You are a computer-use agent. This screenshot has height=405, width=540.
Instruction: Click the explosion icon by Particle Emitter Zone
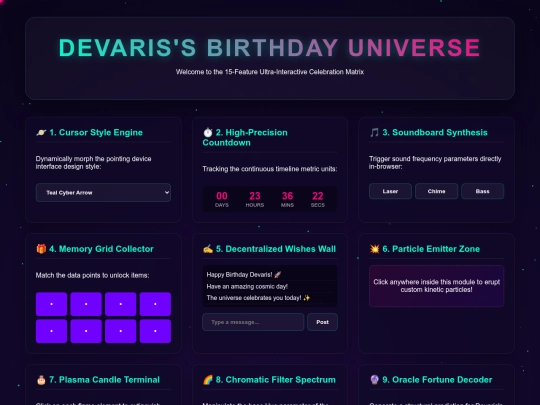[374, 249]
